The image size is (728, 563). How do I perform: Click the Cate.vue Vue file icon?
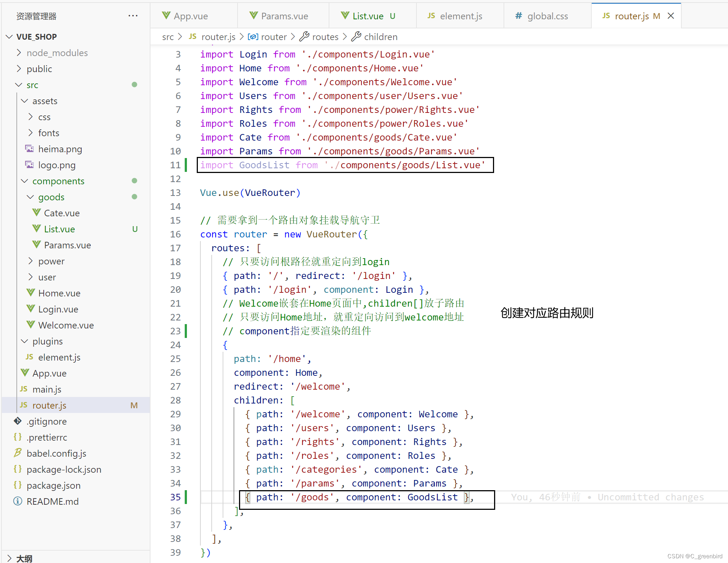tap(36, 212)
